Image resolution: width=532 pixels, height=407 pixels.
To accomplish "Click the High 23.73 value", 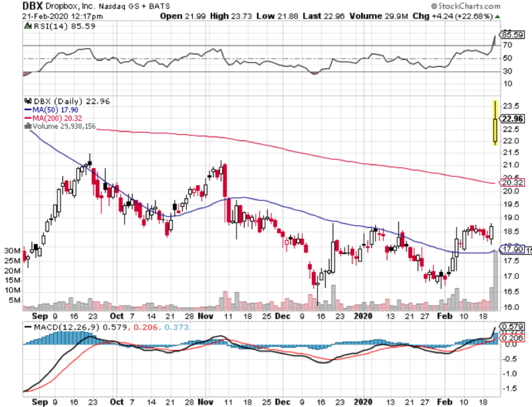I will pos(231,16).
